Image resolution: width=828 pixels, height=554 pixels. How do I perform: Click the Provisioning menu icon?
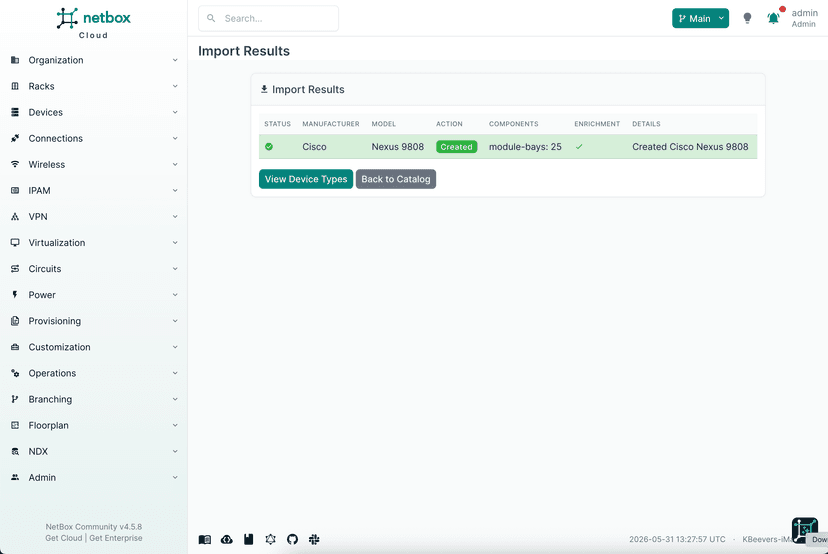coord(15,321)
